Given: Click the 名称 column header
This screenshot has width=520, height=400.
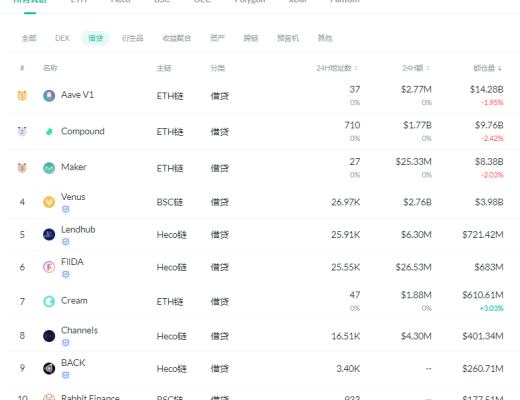Looking at the screenshot, I should pyautogui.click(x=50, y=68).
